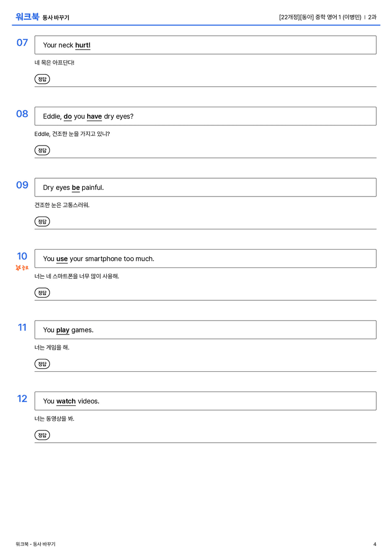Click the page number 4 in footer
The image size is (392, 555).
[375, 544]
